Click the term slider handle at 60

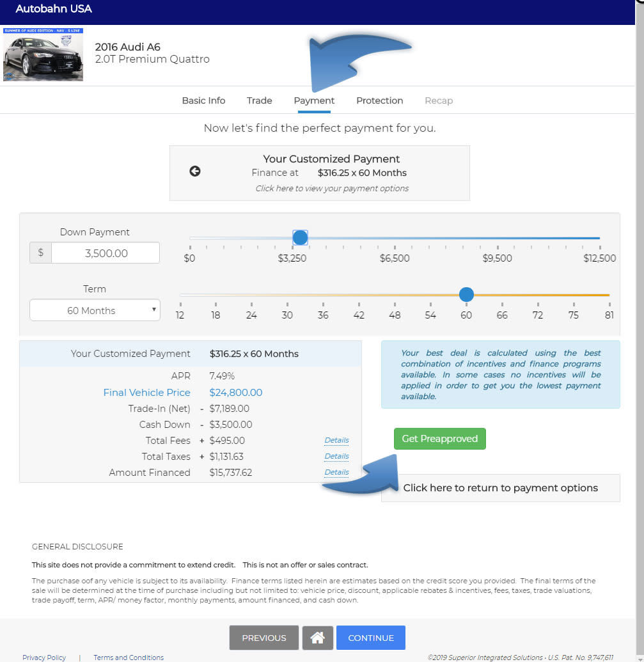tap(466, 294)
